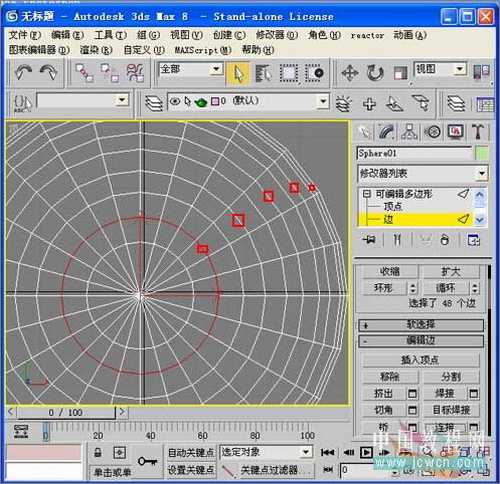The width and height of the screenshot is (500, 484).
Task: Open the Utilities hammer panel tab
Action: 478,132
